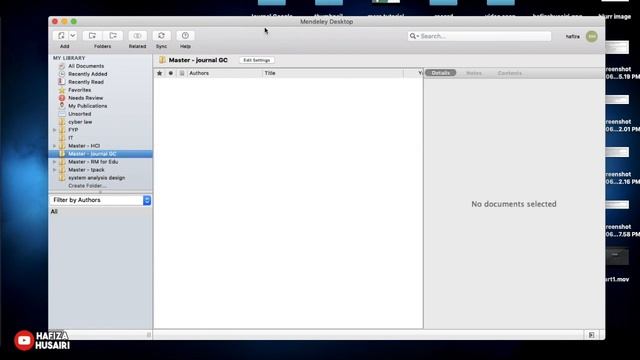Viewport: 640px width, 360px height.
Task: Click the Remove Folder toolbar icon
Action: tap(113, 36)
